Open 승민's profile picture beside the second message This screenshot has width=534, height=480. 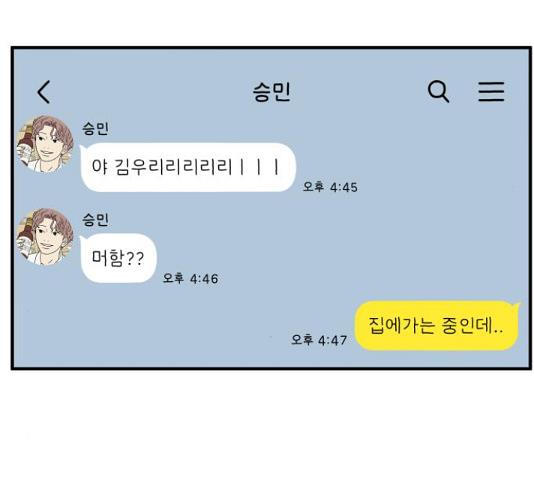tap(45, 237)
